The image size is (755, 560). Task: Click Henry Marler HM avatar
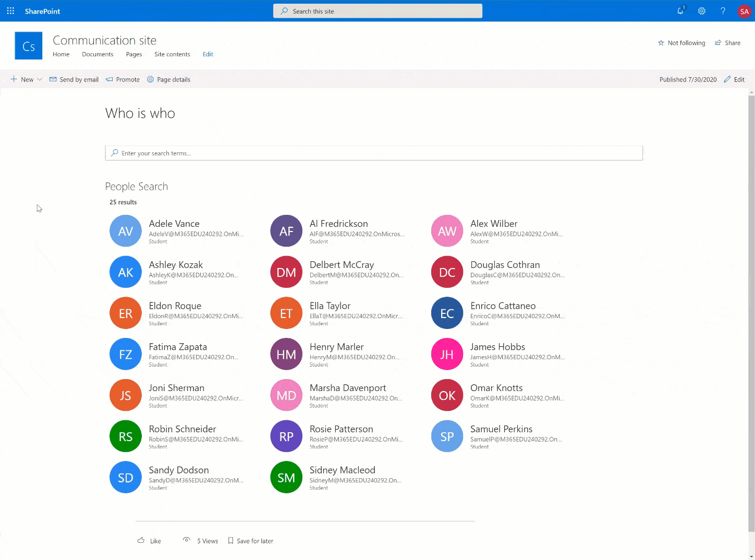click(x=286, y=354)
